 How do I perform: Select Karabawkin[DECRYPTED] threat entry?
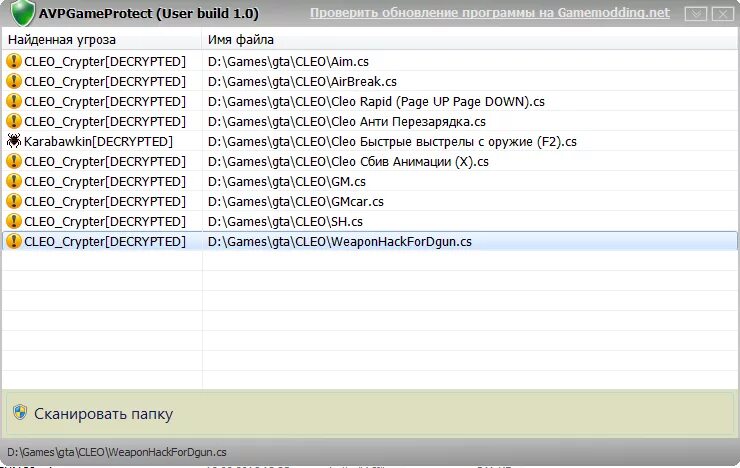[98, 142]
